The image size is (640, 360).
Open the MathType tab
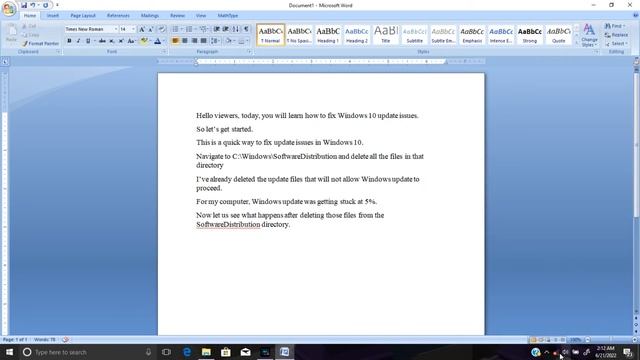(x=228, y=16)
